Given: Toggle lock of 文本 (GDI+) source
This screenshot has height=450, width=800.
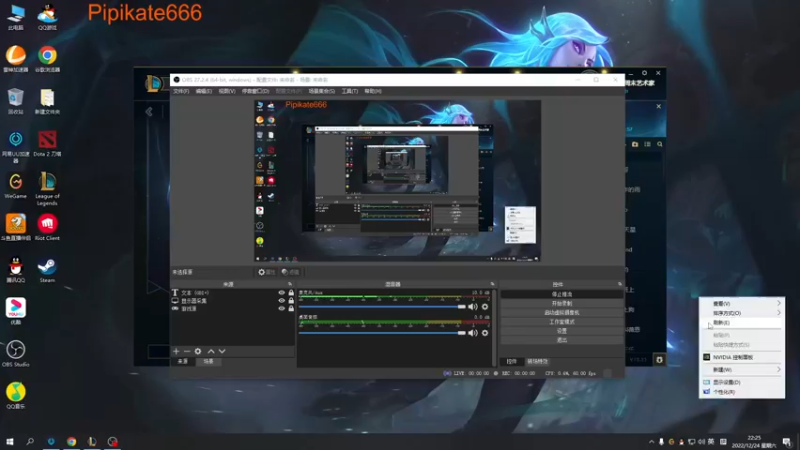Looking at the screenshot, I should (291, 293).
